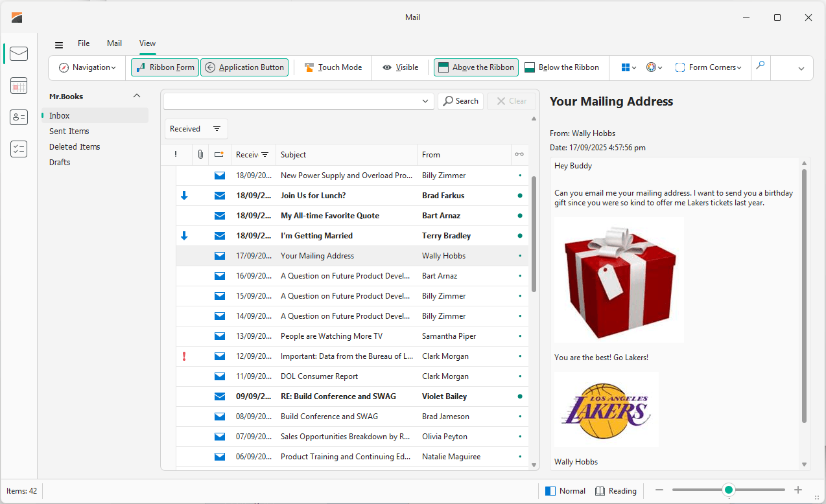Open the People are Watching More TV email

352,336
